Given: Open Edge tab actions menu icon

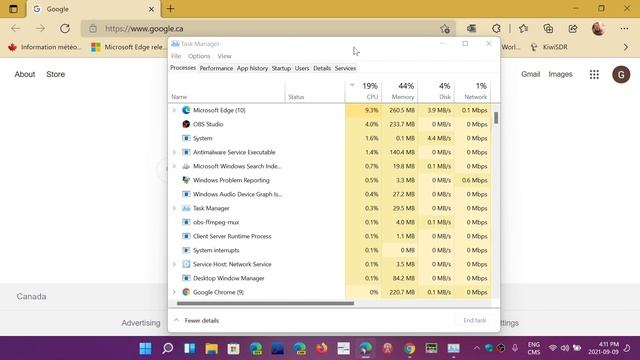Looking at the screenshot, I should (13, 9).
